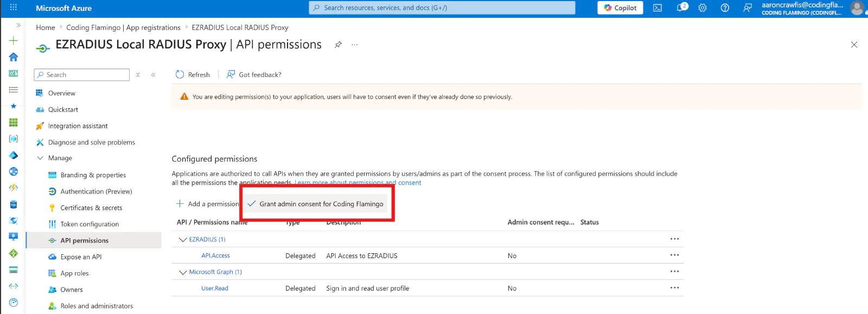Open portal settings gear
This screenshot has width=868, height=314.
(x=703, y=8)
